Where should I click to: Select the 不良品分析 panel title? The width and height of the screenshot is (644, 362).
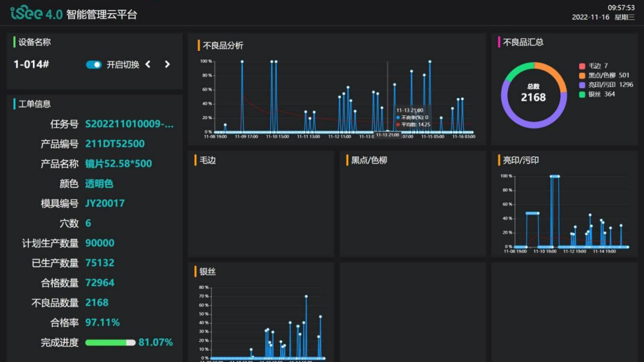(223, 46)
